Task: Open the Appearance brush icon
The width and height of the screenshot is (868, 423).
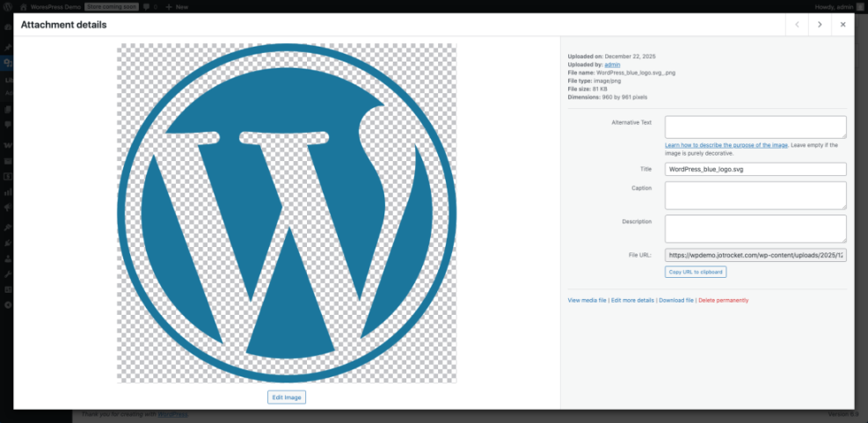Action: pyautogui.click(x=7, y=228)
